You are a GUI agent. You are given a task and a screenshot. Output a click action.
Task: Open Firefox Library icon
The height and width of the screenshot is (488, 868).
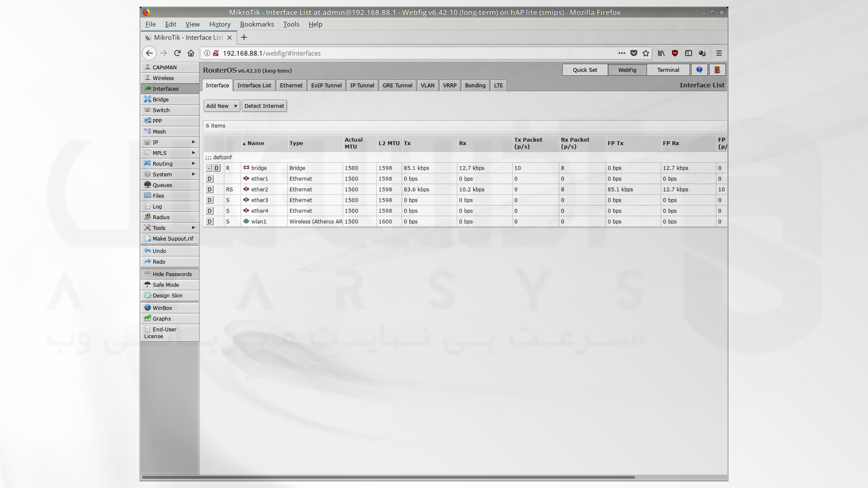pyautogui.click(x=661, y=53)
